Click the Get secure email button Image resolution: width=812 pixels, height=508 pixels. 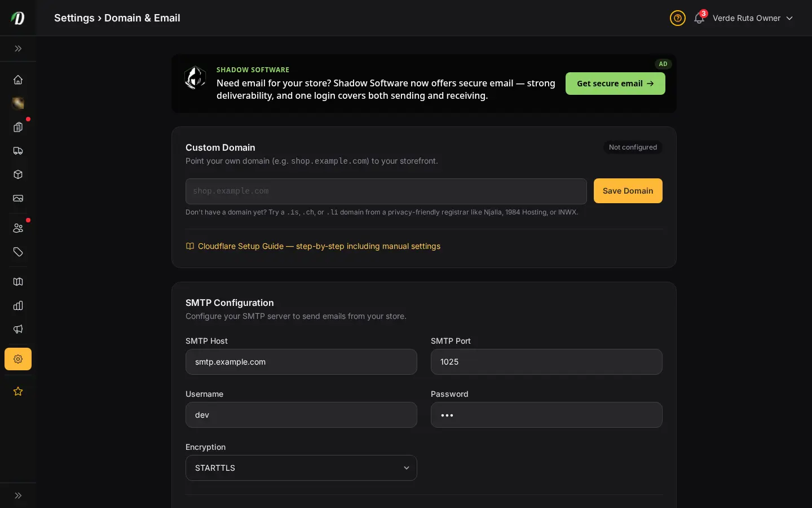615,84
